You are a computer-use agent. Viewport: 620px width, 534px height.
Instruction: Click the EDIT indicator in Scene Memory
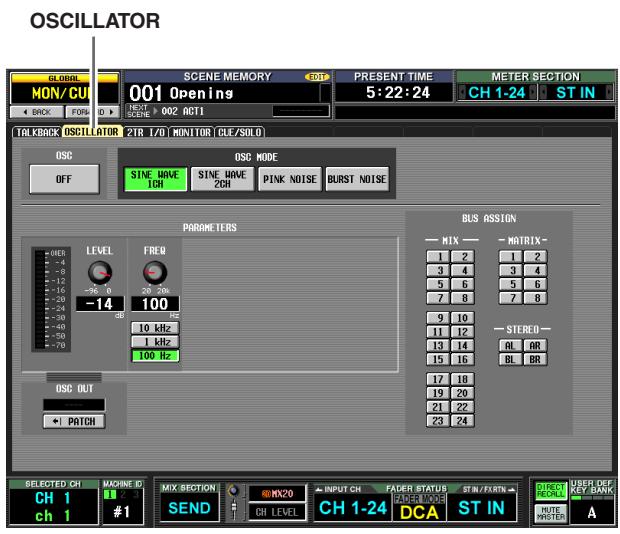pyautogui.click(x=317, y=77)
